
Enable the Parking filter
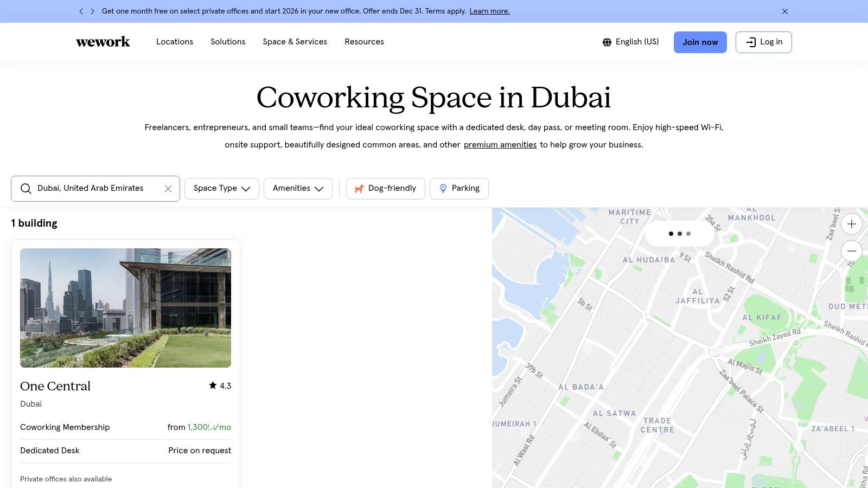[x=459, y=188]
